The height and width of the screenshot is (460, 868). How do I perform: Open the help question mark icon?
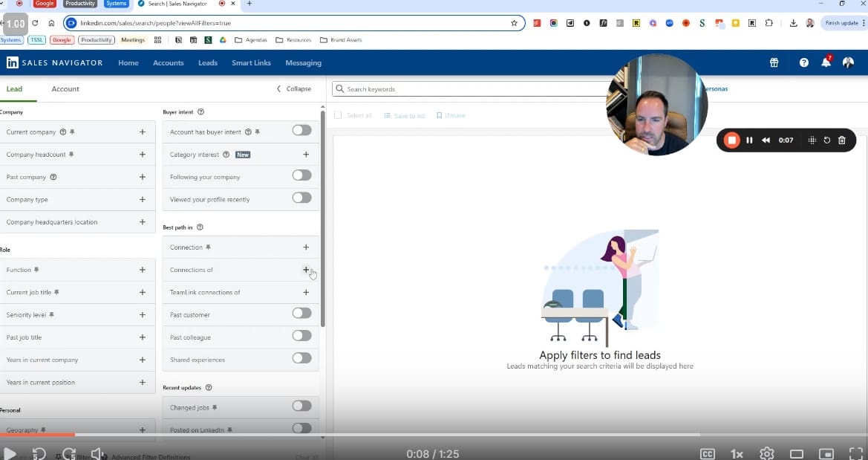[x=804, y=62]
